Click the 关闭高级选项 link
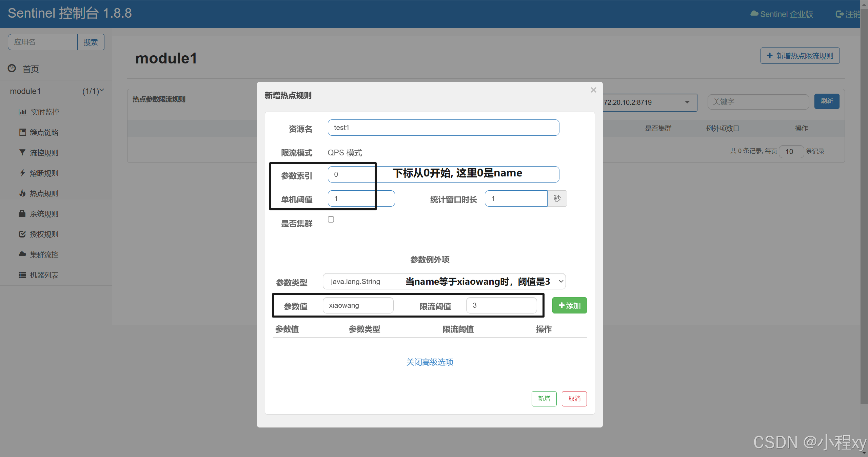This screenshot has width=868, height=457. [x=430, y=362]
